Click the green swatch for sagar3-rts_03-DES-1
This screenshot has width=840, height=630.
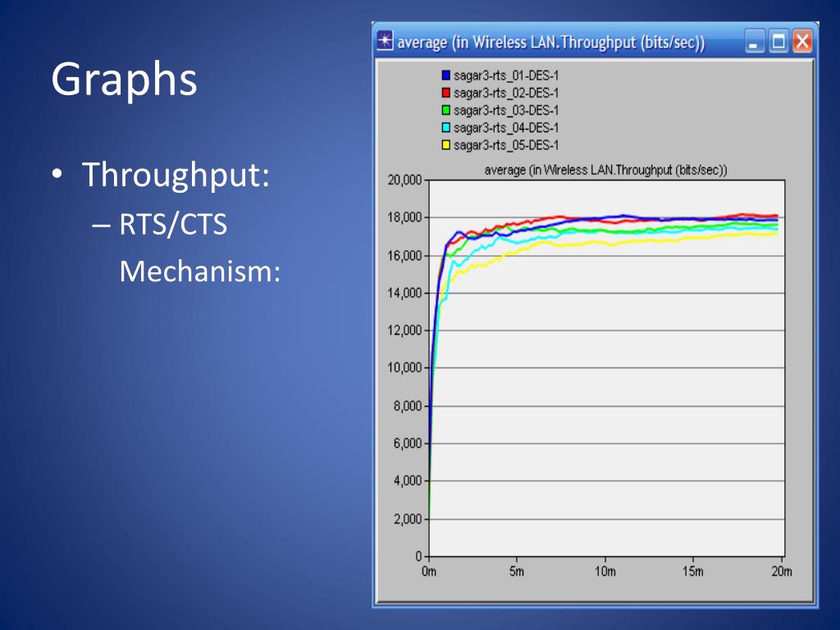[x=445, y=111]
